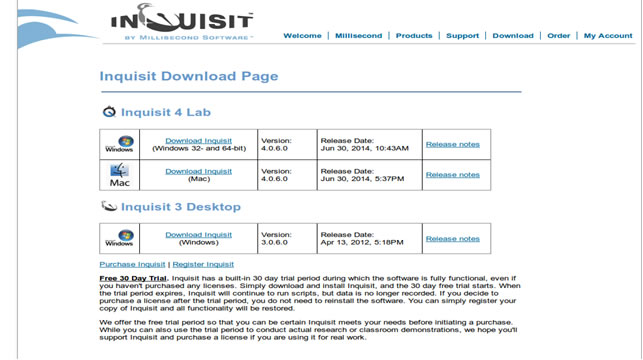Click the Free 30 Day Trial bold text
643x360 pixels.
(x=134, y=278)
